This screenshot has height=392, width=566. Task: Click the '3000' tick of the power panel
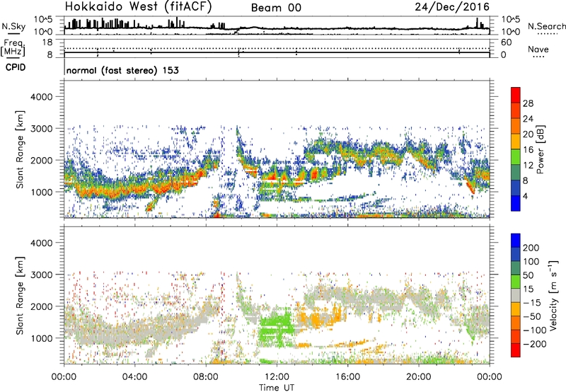point(41,129)
